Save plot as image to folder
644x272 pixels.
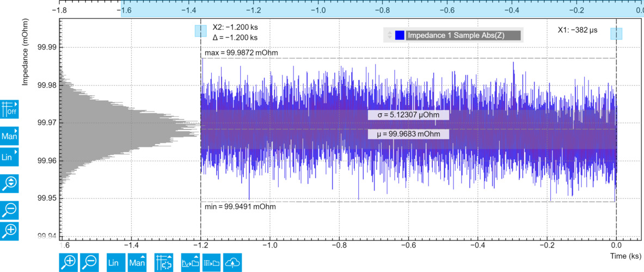190,262
